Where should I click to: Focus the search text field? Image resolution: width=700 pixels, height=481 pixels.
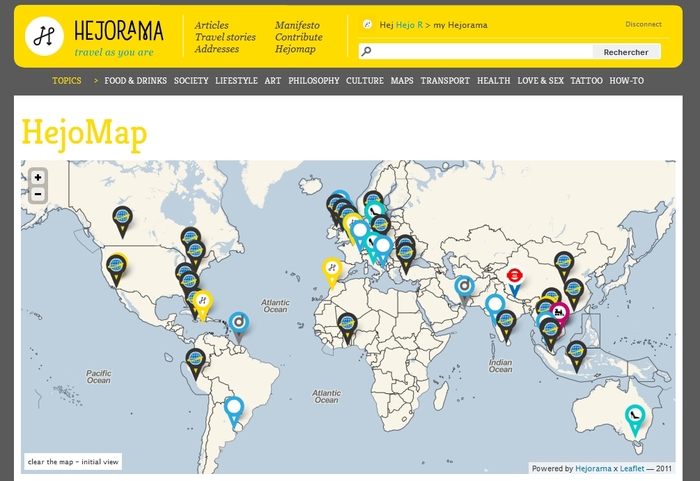click(x=482, y=51)
